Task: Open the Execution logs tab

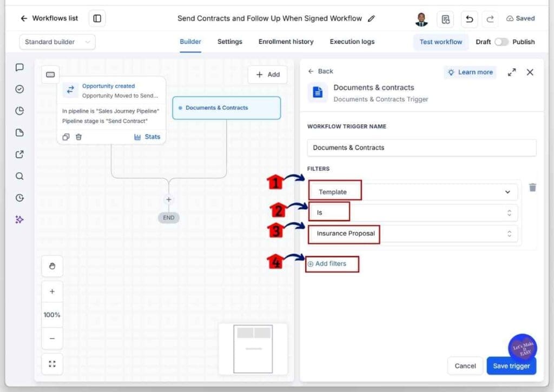Action: coord(352,42)
